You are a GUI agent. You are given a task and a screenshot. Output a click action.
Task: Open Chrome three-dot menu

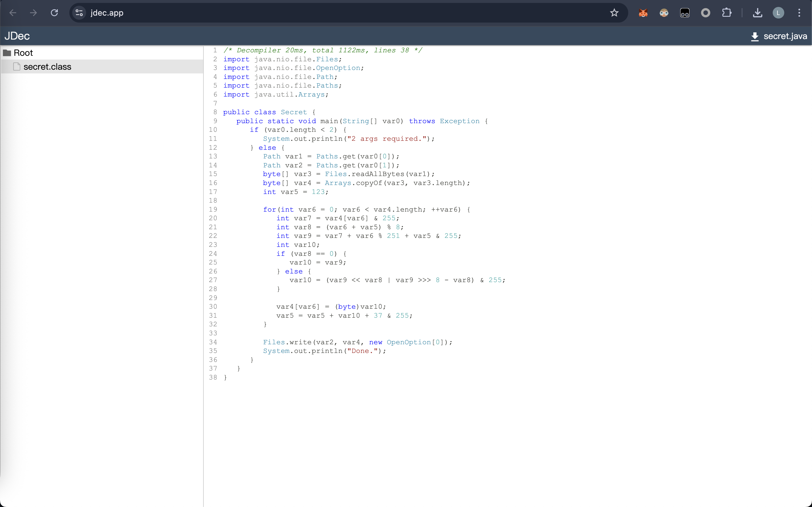pyautogui.click(x=799, y=13)
